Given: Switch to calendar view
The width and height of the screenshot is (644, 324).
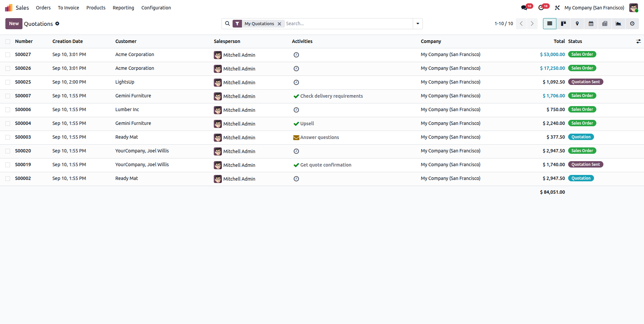Looking at the screenshot, I should [591, 24].
